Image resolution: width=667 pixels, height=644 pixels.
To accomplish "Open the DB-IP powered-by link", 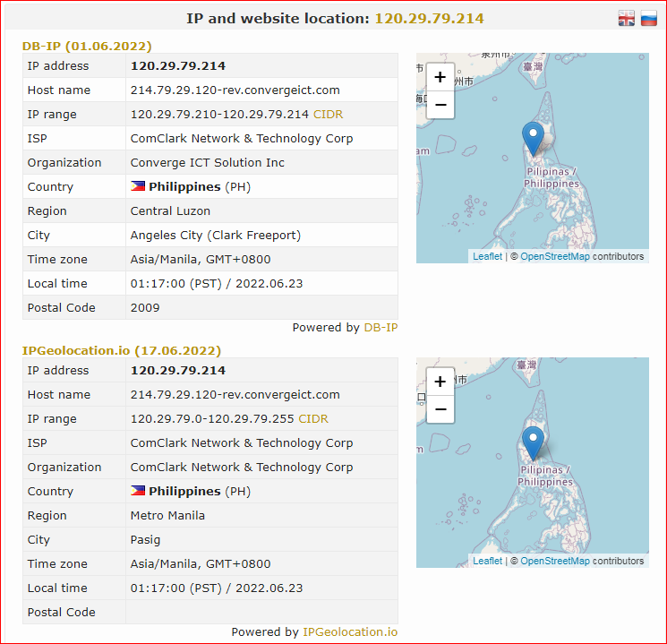I will coord(381,327).
